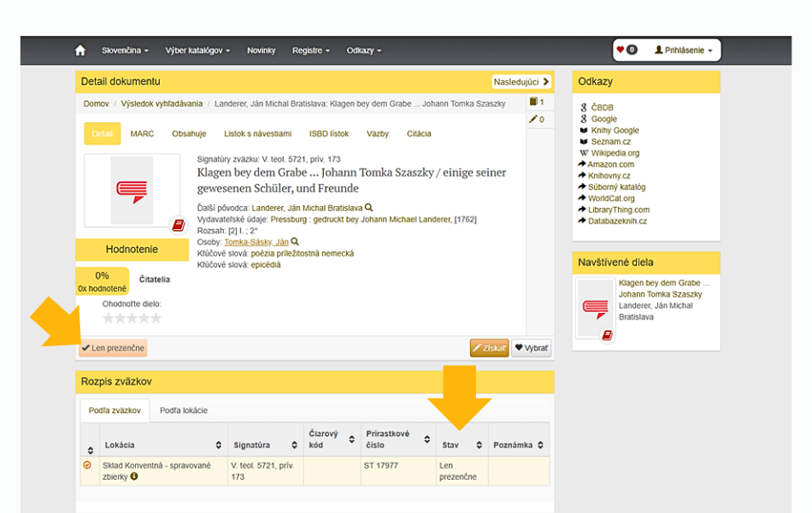Click magnifier icon after Landerer, Ján Michal Bratislava
Viewport: 812px width, 513px height.
(x=369, y=208)
